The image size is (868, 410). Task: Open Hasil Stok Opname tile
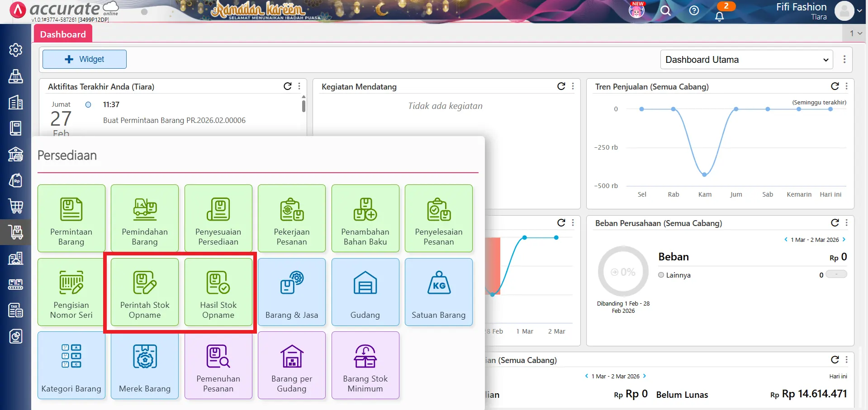(218, 292)
